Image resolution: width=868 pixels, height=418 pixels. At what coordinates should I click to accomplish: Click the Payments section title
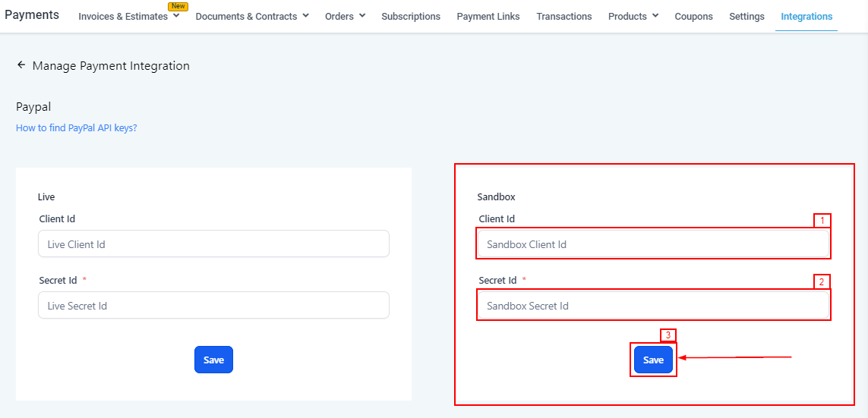point(32,15)
